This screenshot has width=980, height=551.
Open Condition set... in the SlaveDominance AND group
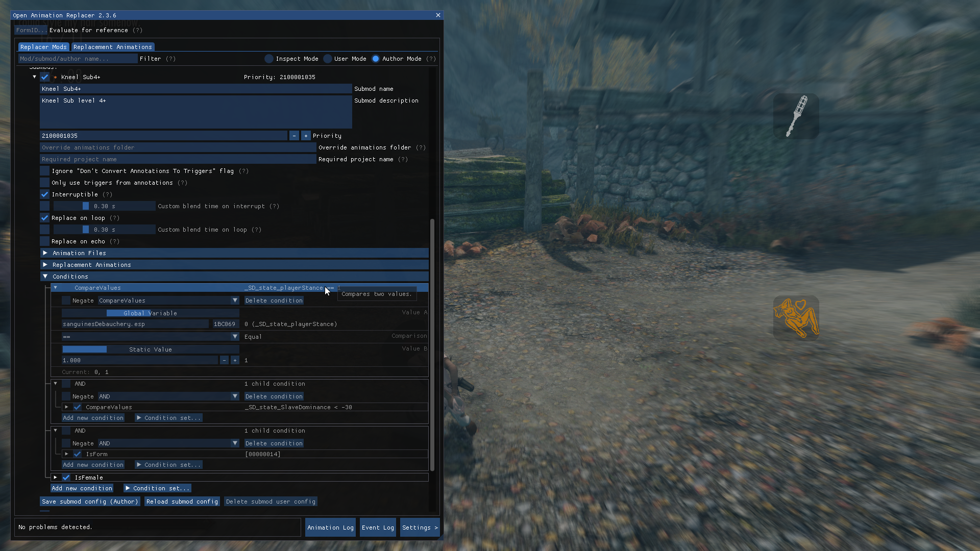click(x=168, y=418)
